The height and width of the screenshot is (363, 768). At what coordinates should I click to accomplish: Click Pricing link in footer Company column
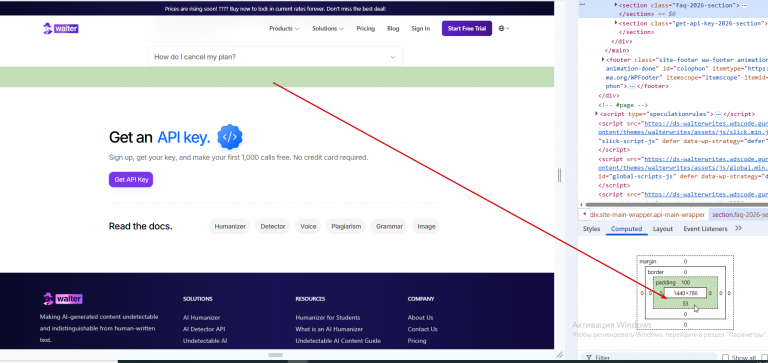[417, 341]
